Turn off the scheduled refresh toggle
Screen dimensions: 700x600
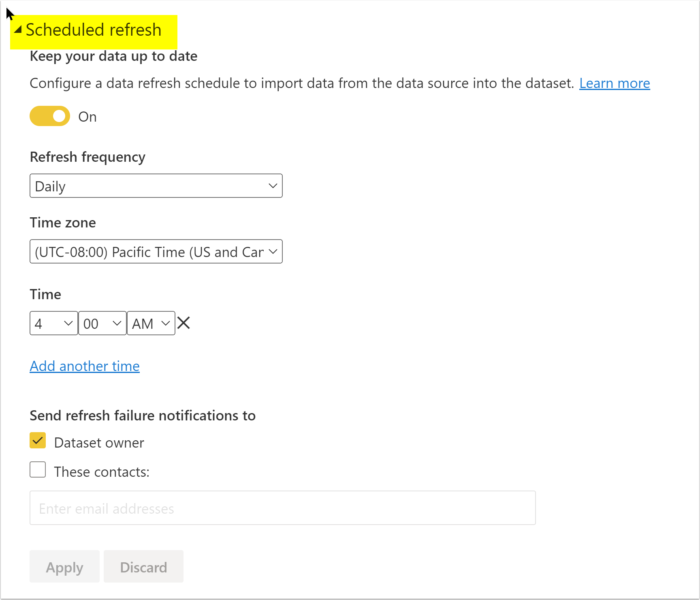(x=50, y=116)
